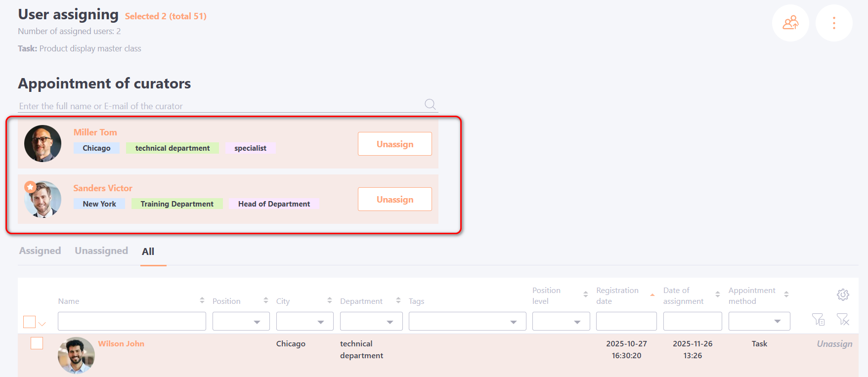Open the three-dot more options menu

pyautogui.click(x=833, y=23)
